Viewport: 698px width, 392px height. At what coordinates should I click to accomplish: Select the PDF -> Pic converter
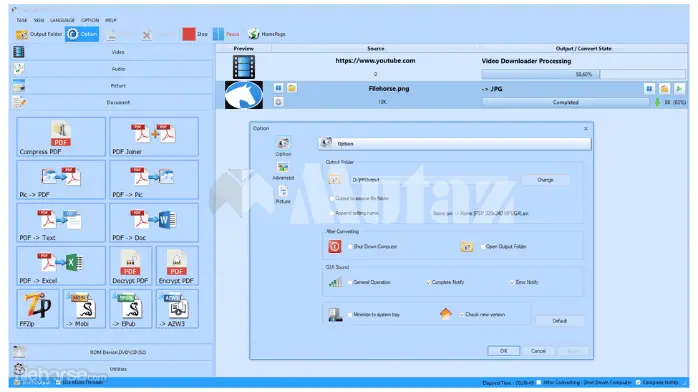coord(154,180)
